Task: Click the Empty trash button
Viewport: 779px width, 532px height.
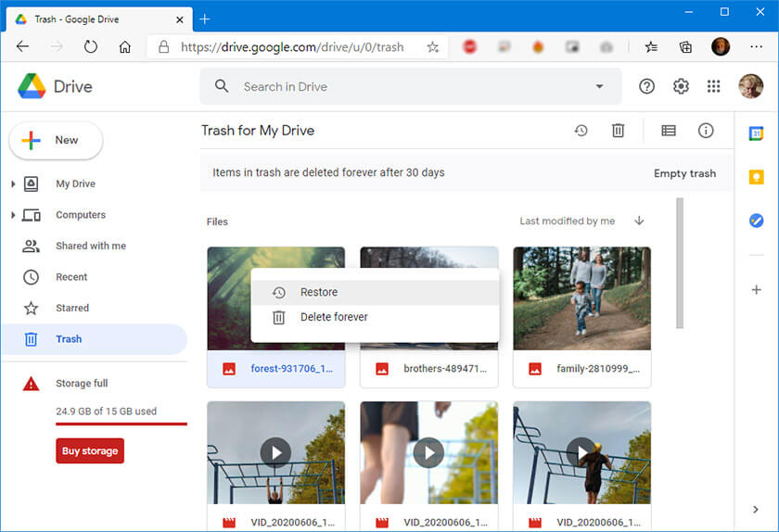Action: [684, 173]
